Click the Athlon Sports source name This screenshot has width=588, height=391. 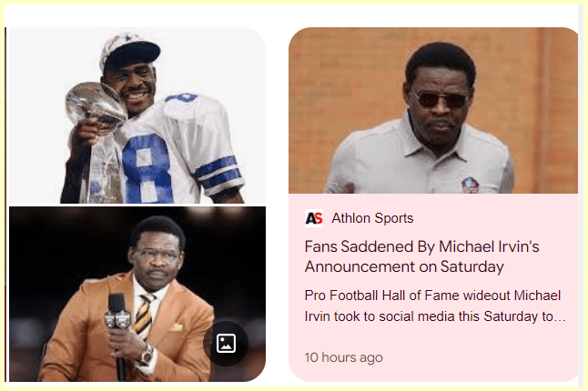[x=372, y=218]
